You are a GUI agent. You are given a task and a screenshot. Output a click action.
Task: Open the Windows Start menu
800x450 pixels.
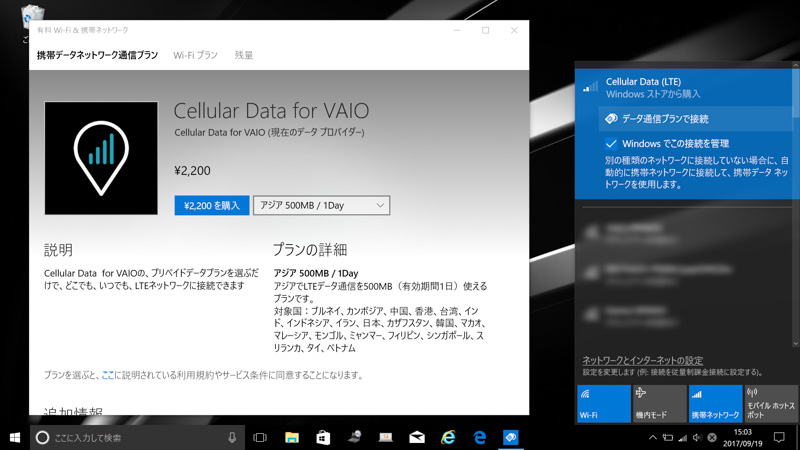point(15,437)
